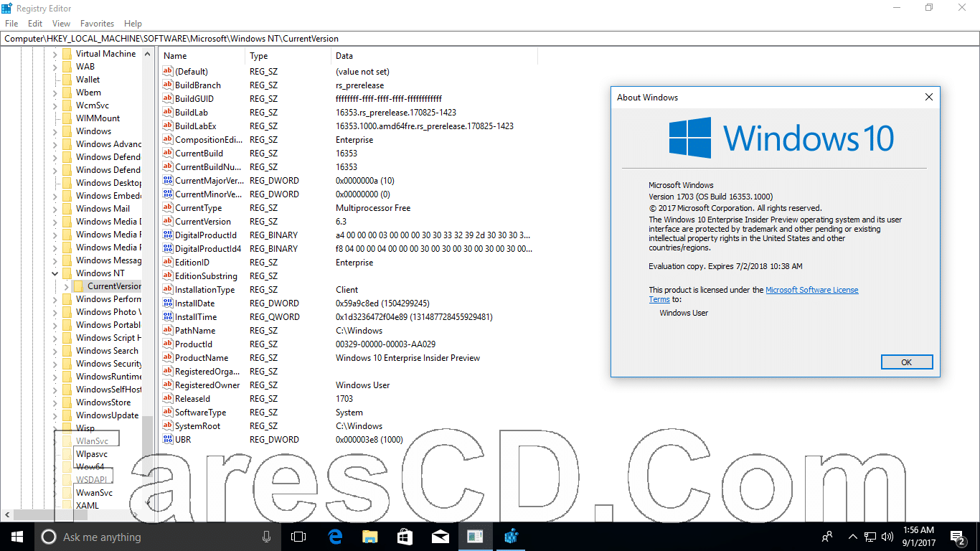Click the WindowsUpdate folder icon
The image size is (980, 551).
pos(67,415)
